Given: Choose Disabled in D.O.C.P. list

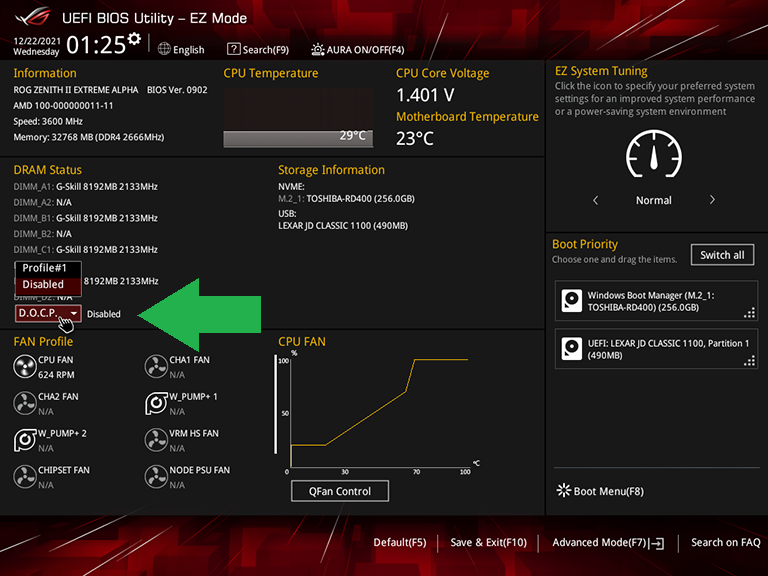Looking at the screenshot, I should [48, 285].
